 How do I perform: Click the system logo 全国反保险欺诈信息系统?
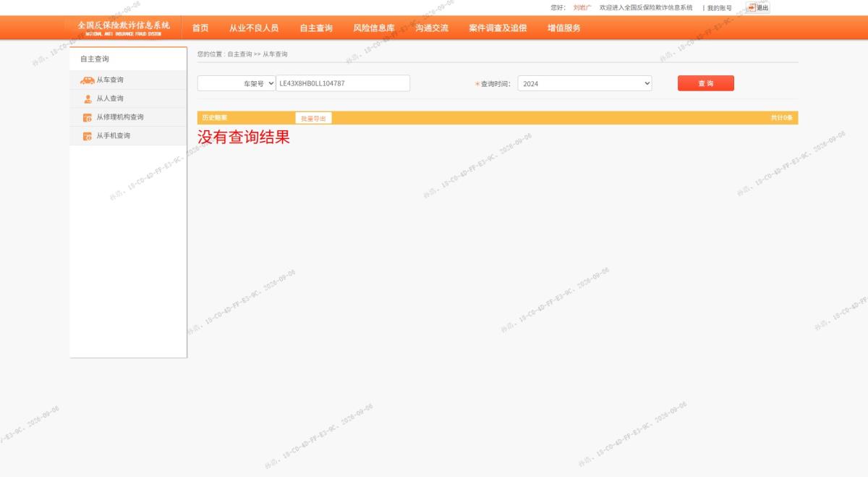pyautogui.click(x=124, y=28)
